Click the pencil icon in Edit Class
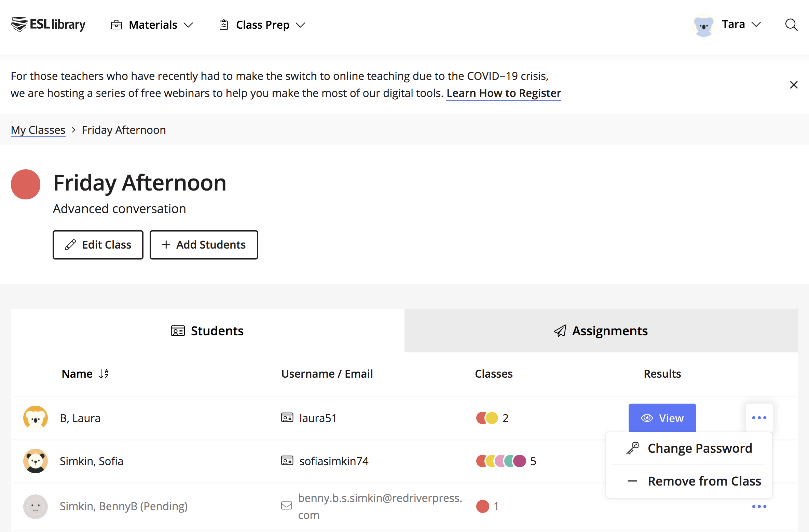This screenshot has width=809, height=532. click(70, 245)
